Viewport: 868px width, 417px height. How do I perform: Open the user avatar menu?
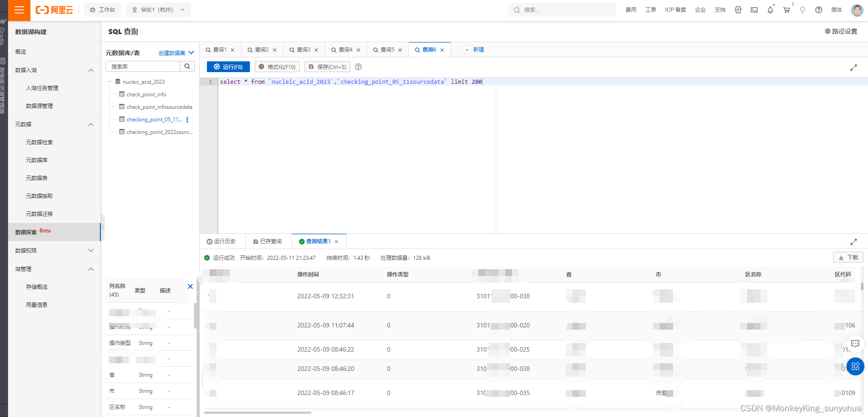tap(857, 10)
